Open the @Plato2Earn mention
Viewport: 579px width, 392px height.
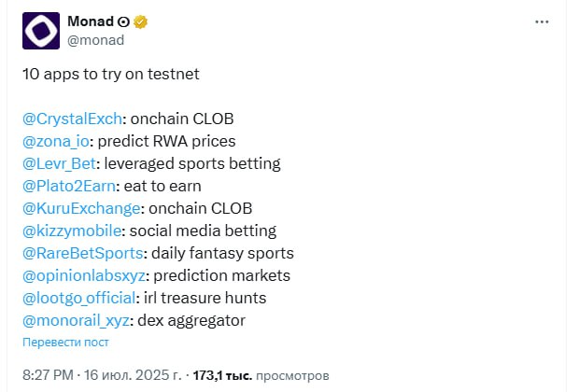pyautogui.click(x=69, y=187)
